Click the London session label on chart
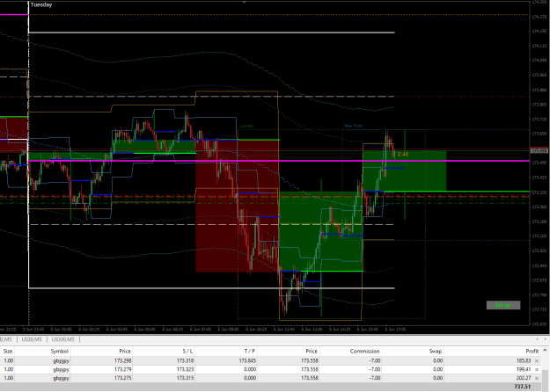 pos(246,126)
